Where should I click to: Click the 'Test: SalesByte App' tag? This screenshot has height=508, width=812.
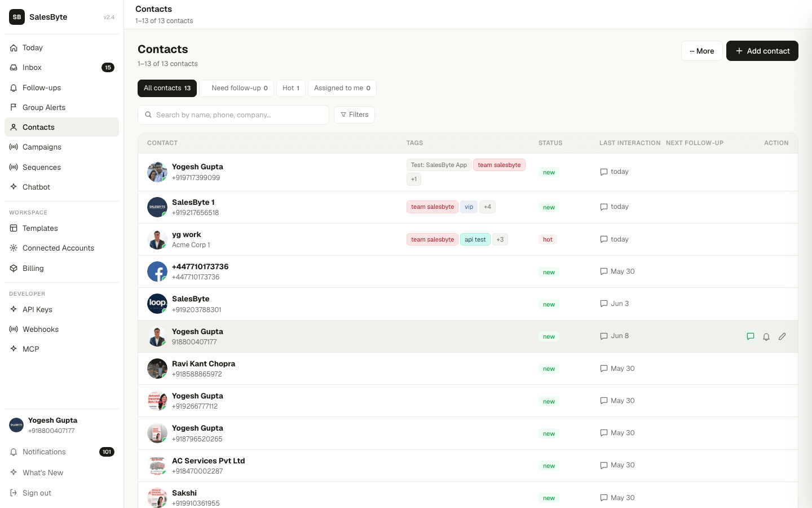pyautogui.click(x=439, y=165)
